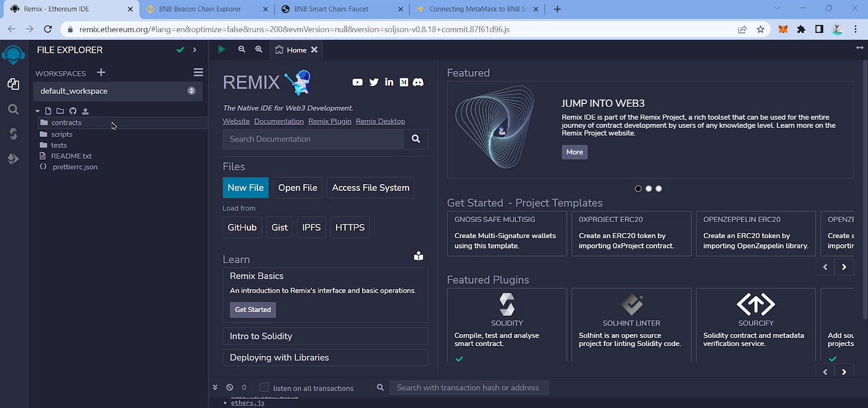Viewport: 868px width, 408px height.
Task: Open the MetaMask fox extension
Action: 784,29
